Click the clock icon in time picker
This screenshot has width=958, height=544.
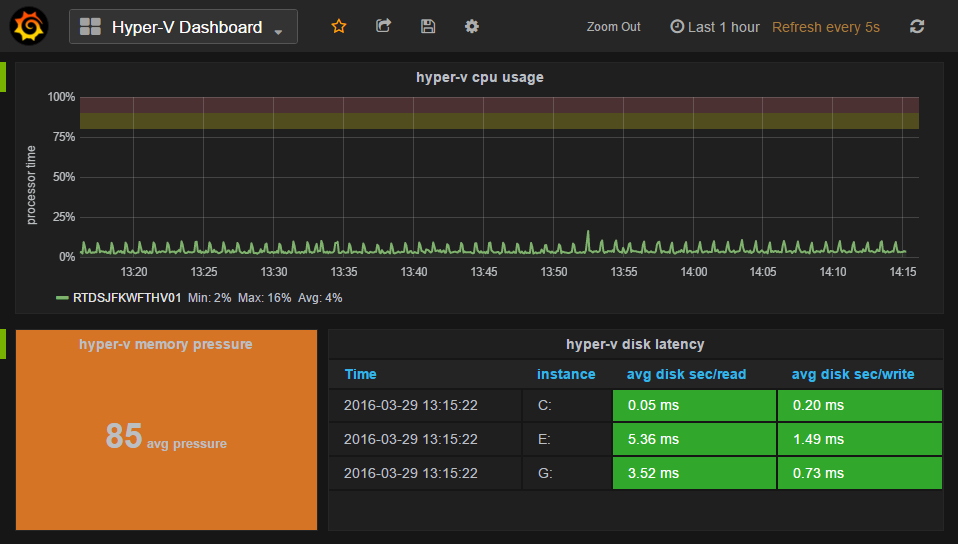(x=677, y=27)
